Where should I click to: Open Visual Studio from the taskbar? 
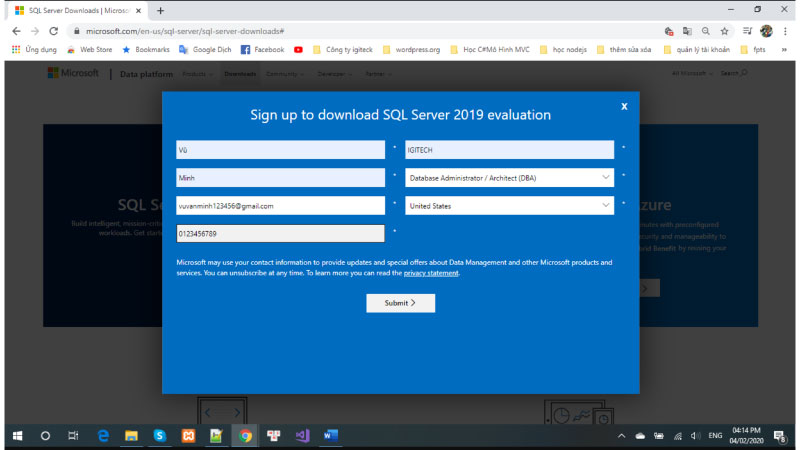coord(303,436)
